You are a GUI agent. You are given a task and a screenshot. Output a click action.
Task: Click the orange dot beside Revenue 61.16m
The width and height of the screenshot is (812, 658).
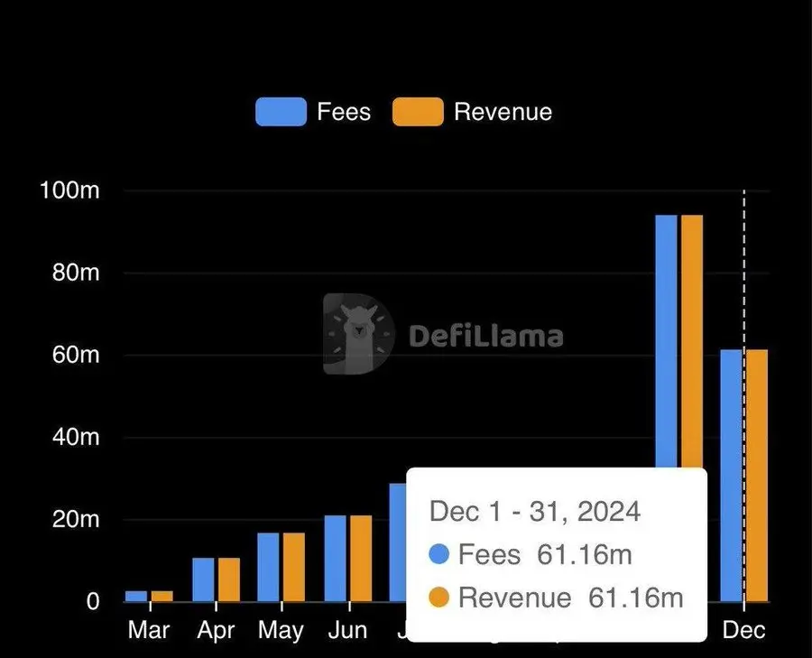click(x=439, y=598)
